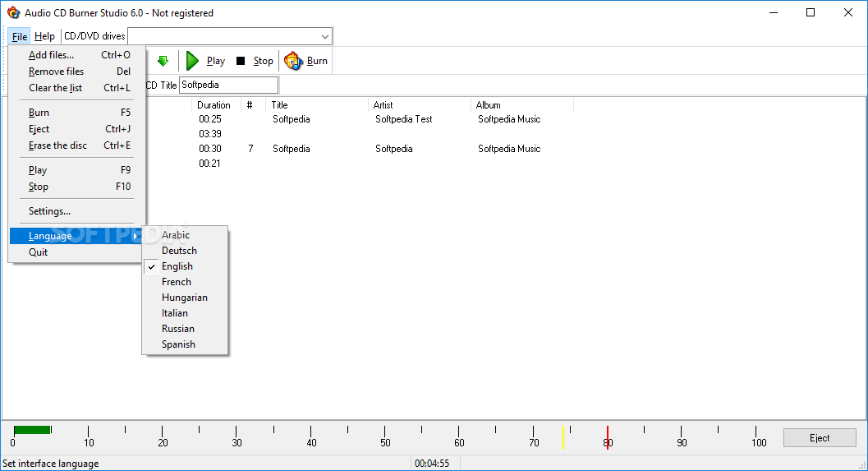Select Russian interface language
This screenshot has height=471, width=868.
pos(185,329)
